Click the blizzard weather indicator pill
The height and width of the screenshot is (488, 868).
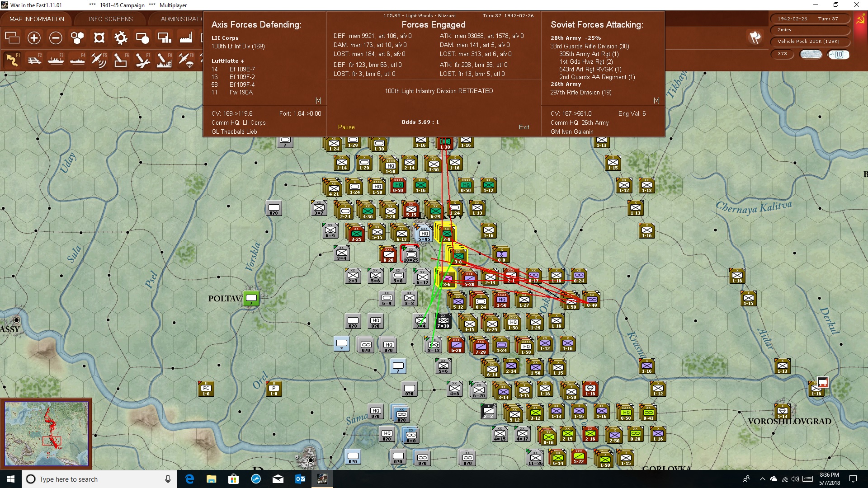click(x=811, y=55)
